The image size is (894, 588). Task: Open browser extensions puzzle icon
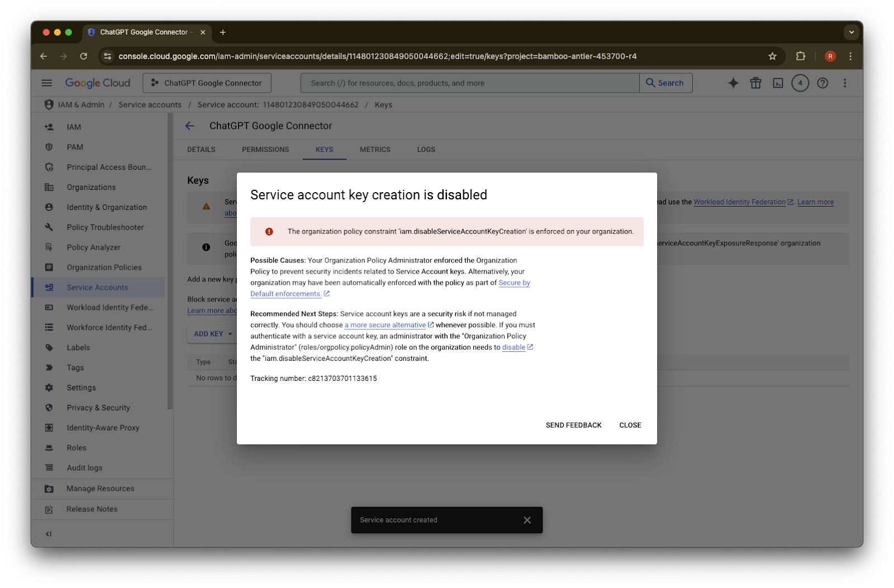[x=801, y=56]
